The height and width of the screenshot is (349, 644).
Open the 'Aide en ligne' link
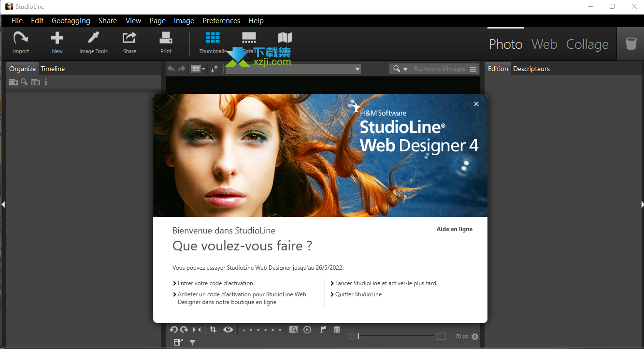point(455,229)
